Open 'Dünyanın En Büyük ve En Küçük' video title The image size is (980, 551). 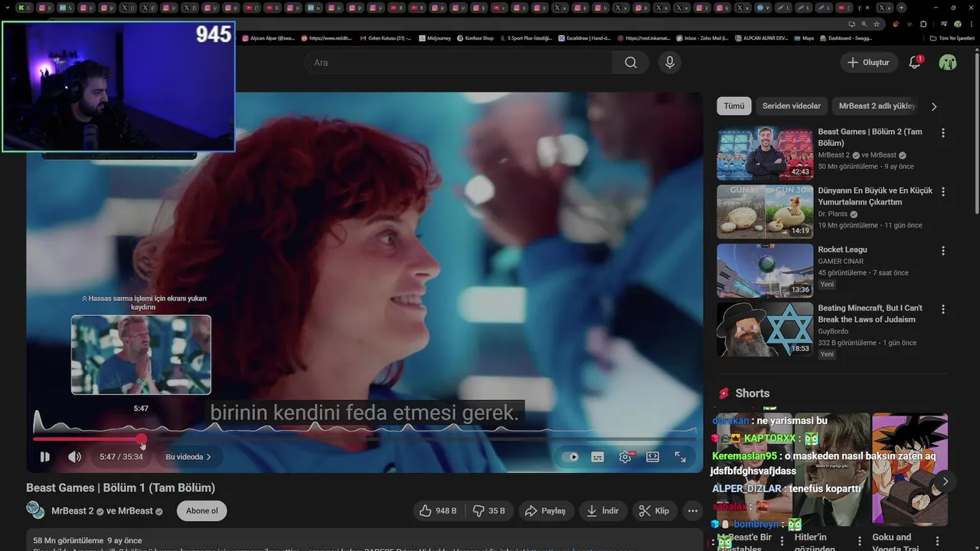click(x=875, y=196)
